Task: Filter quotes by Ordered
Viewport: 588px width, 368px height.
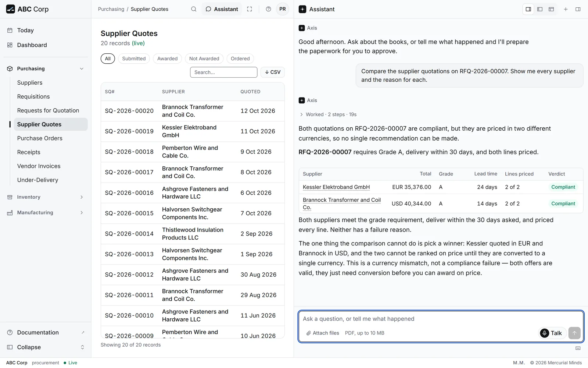Action: coord(240,59)
